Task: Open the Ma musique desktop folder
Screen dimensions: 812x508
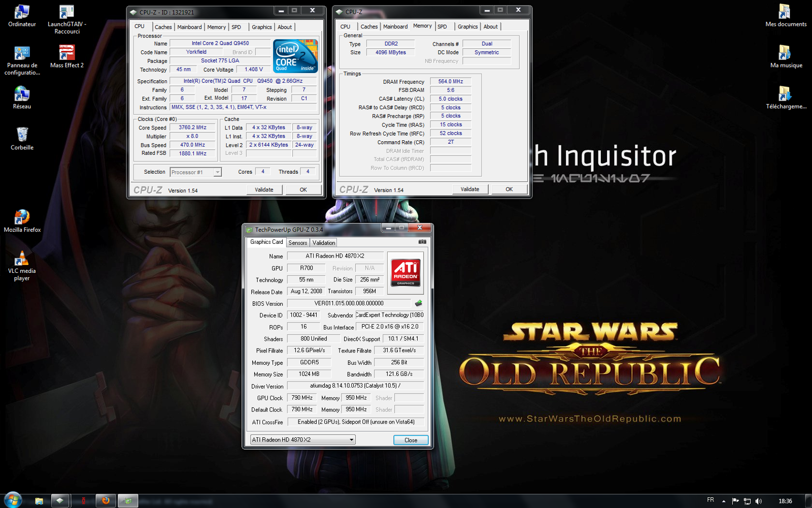Action: point(786,57)
